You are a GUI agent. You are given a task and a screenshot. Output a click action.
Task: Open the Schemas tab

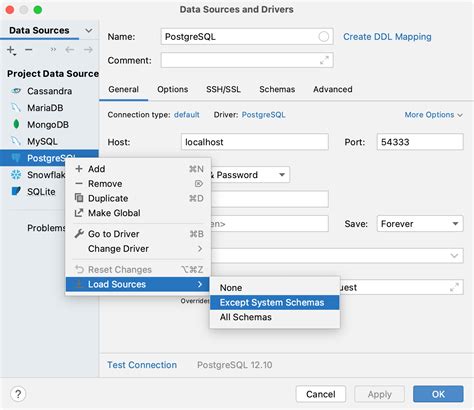[277, 89]
